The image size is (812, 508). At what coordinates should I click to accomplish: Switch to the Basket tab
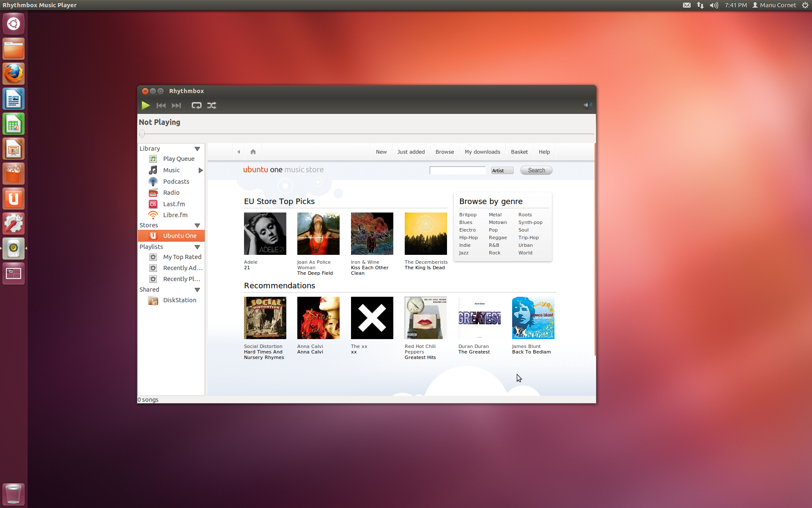pyautogui.click(x=519, y=152)
